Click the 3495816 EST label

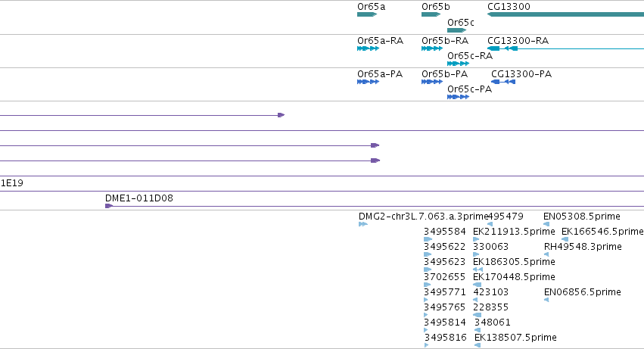coord(445,338)
